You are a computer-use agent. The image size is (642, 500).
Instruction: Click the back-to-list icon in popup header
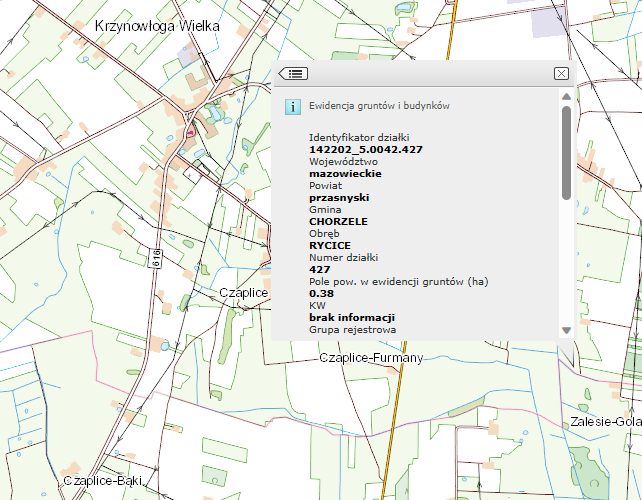click(x=293, y=73)
